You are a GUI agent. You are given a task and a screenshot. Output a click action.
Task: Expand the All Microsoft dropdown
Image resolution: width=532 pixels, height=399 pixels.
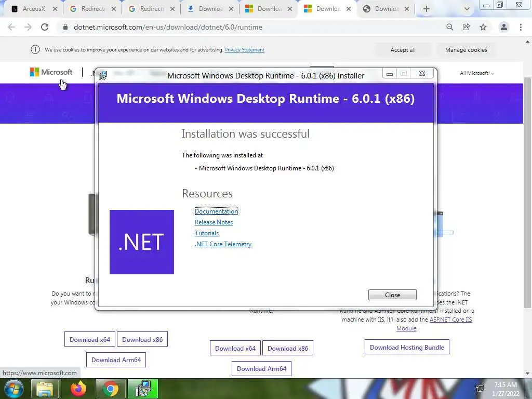(x=477, y=73)
